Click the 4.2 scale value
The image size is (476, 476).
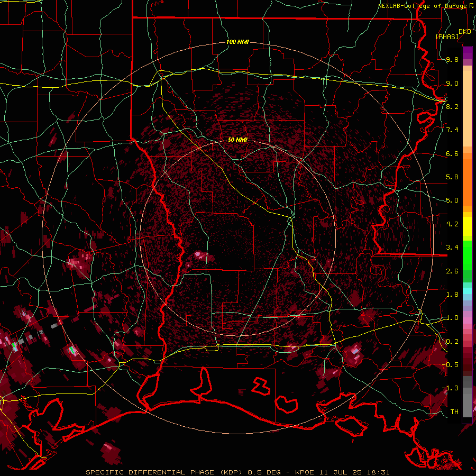[452, 224]
